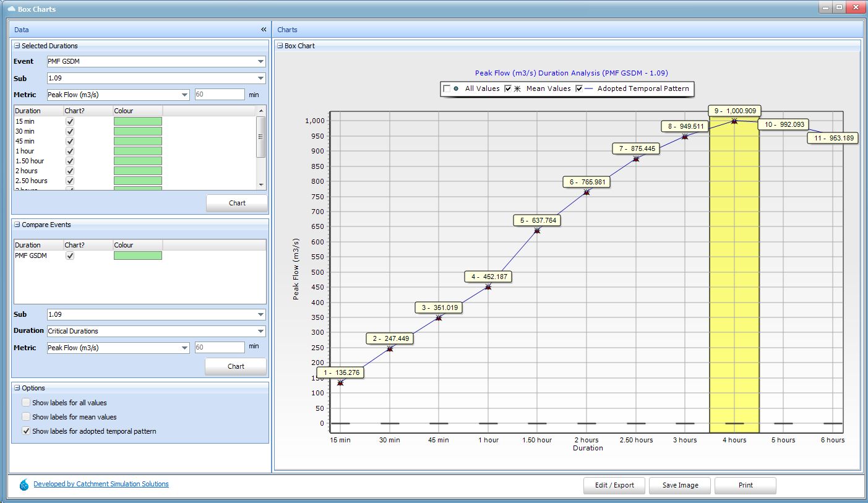Click the green colour swatch for 45 min
This screenshot has width=868, height=503.
[x=138, y=141]
